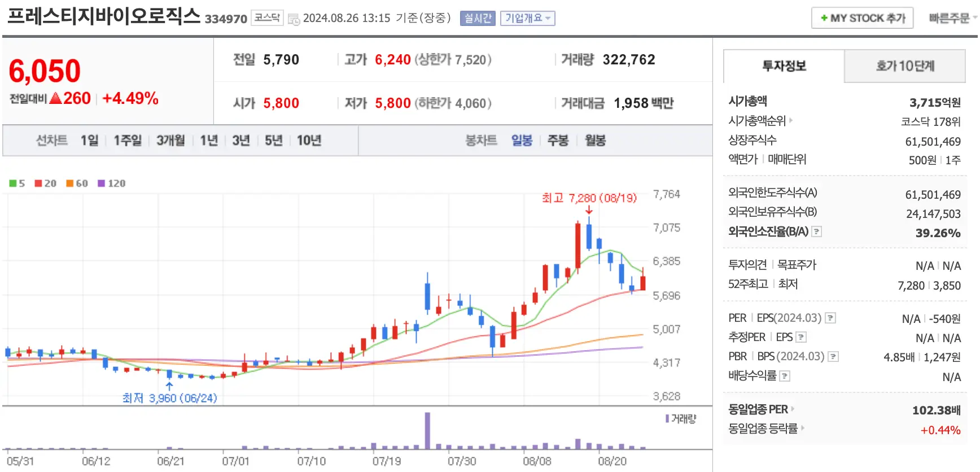
Task: Click the 코스닥 market badge
Action: point(266,18)
